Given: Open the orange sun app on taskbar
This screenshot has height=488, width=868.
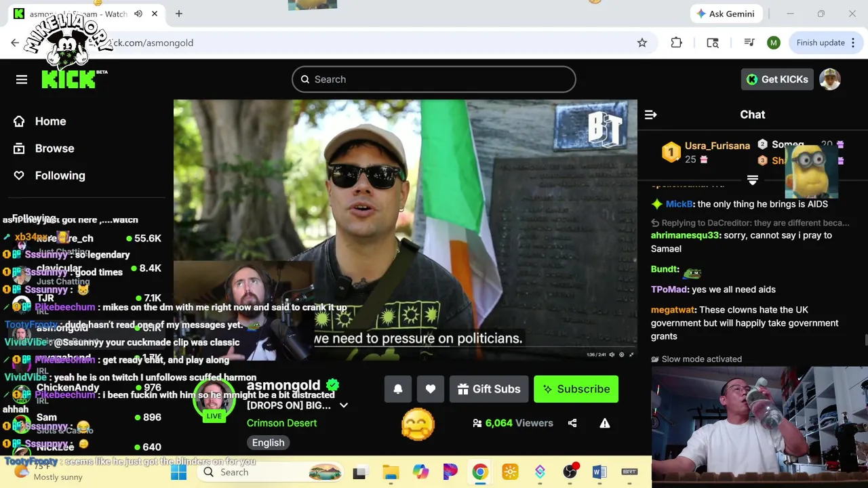Looking at the screenshot, I should 510,472.
